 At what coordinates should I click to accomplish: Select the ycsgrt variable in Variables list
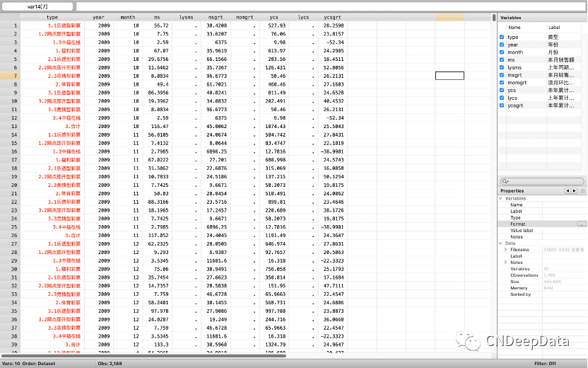(540, 105)
